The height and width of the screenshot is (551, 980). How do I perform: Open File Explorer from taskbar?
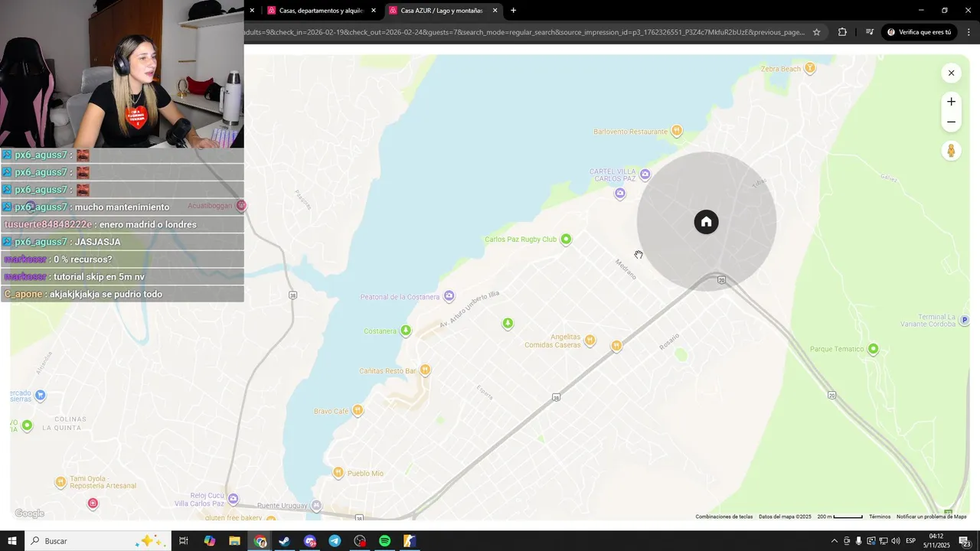pyautogui.click(x=234, y=541)
